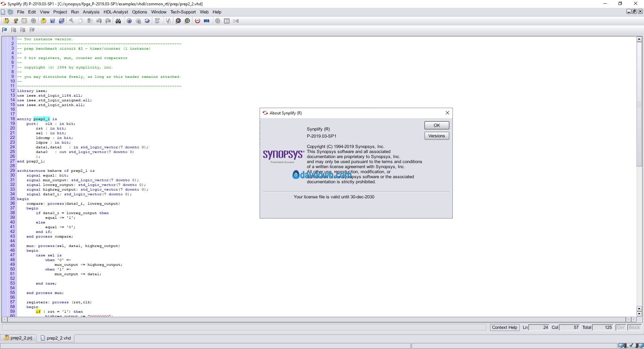Click the blue Toggle Bookmark flag icon
The image size is (644, 349).
pyautogui.click(x=5, y=30)
